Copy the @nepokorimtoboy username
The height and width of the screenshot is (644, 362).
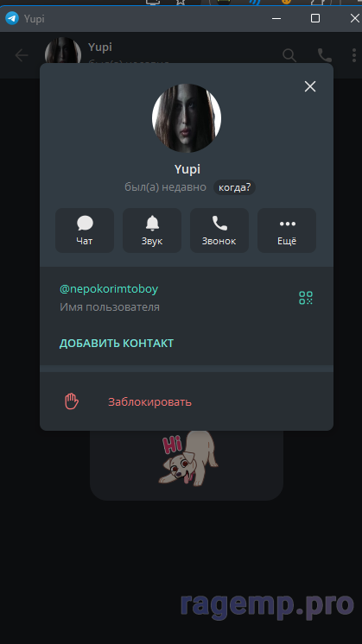(x=109, y=289)
